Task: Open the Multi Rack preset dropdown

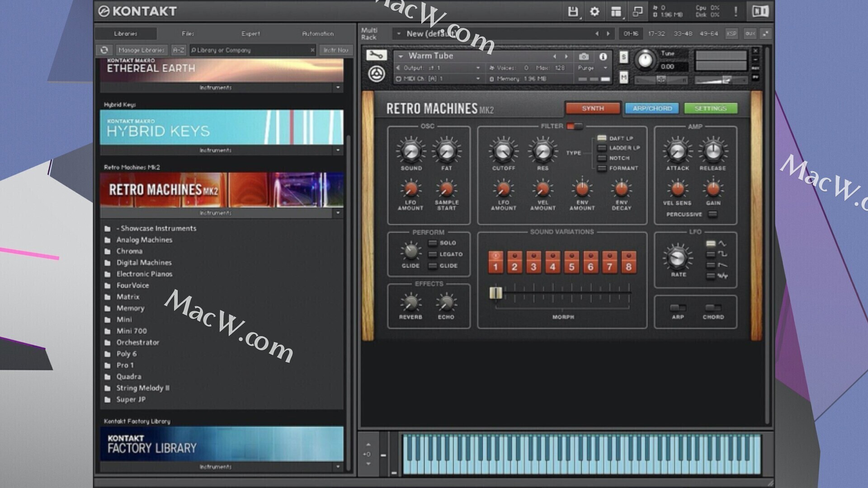Action: (x=399, y=34)
